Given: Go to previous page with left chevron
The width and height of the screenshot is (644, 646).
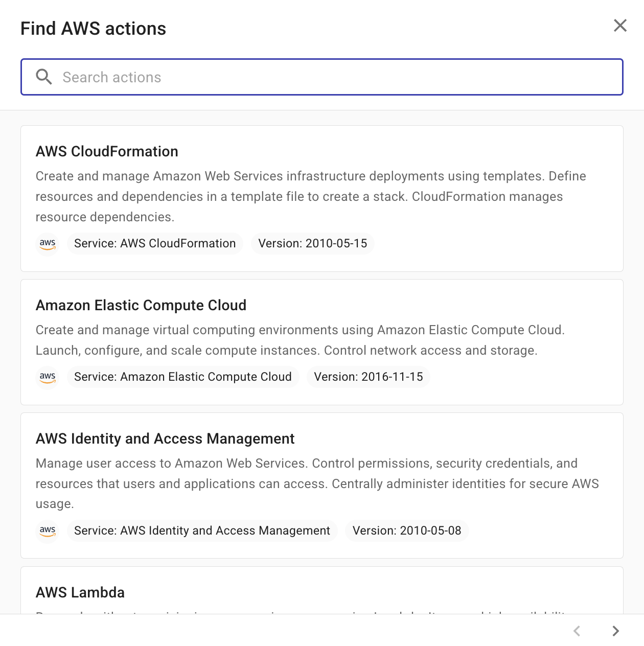Looking at the screenshot, I should tap(577, 631).
